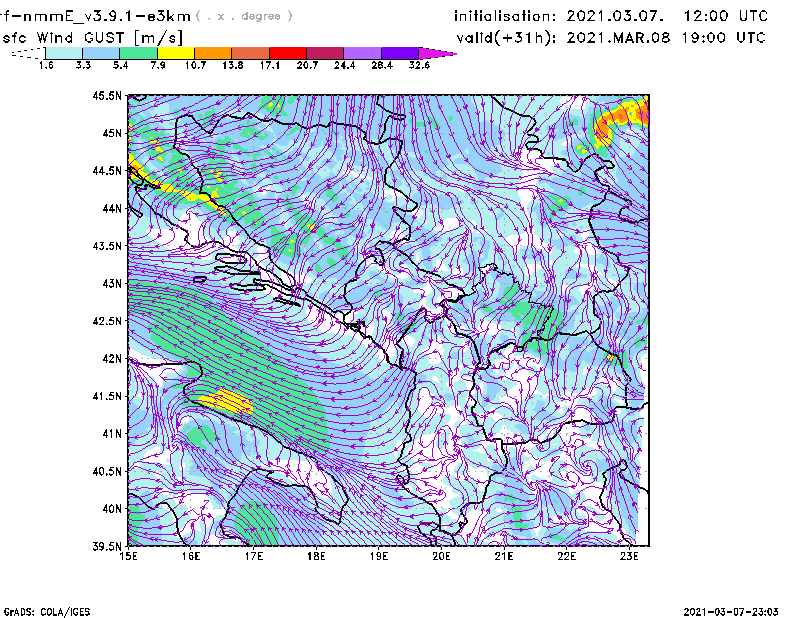Click the 45.5N latitude label
This screenshot has width=800, height=618.
pyautogui.click(x=107, y=96)
